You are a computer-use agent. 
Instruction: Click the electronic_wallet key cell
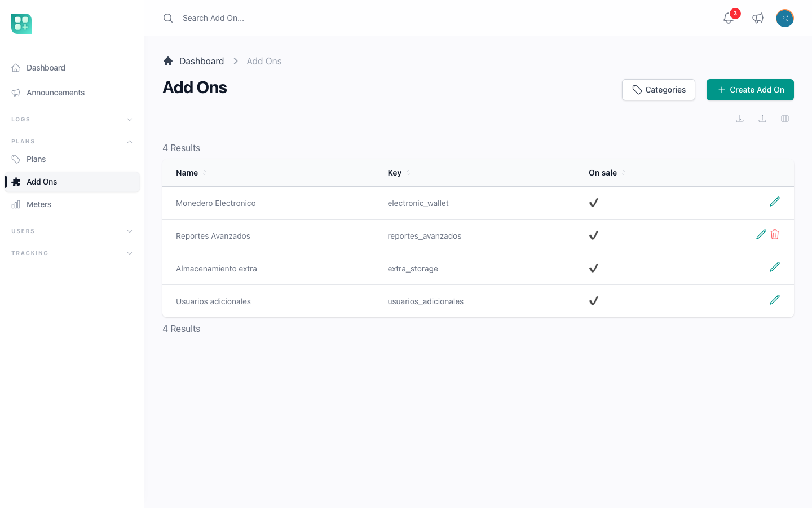coord(418,203)
